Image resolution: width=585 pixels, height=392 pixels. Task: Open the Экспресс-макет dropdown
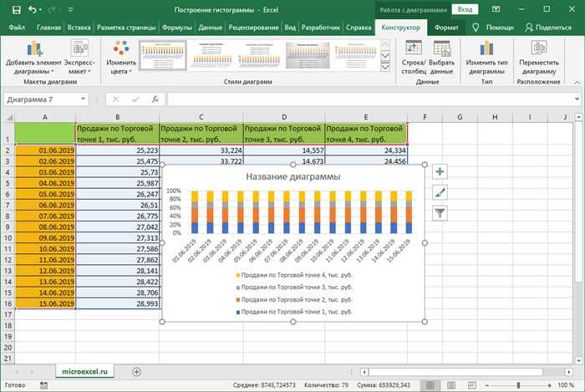(x=79, y=58)
